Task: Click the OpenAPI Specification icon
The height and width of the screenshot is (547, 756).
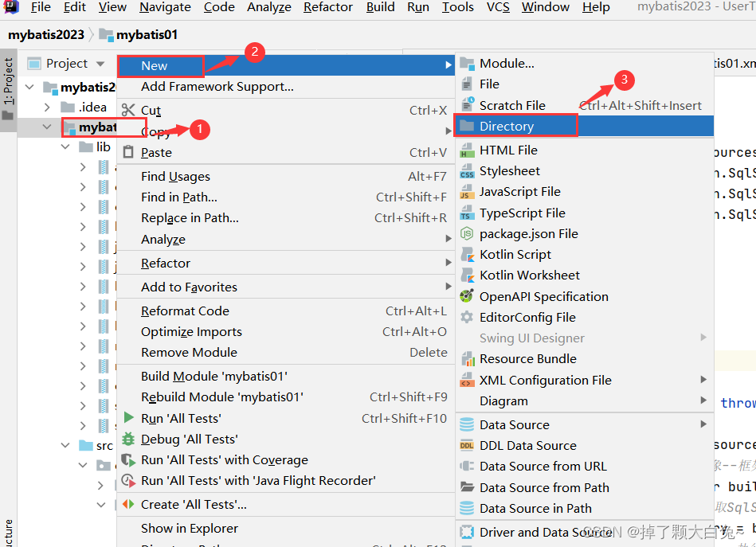Action: [x=467, y=296]
